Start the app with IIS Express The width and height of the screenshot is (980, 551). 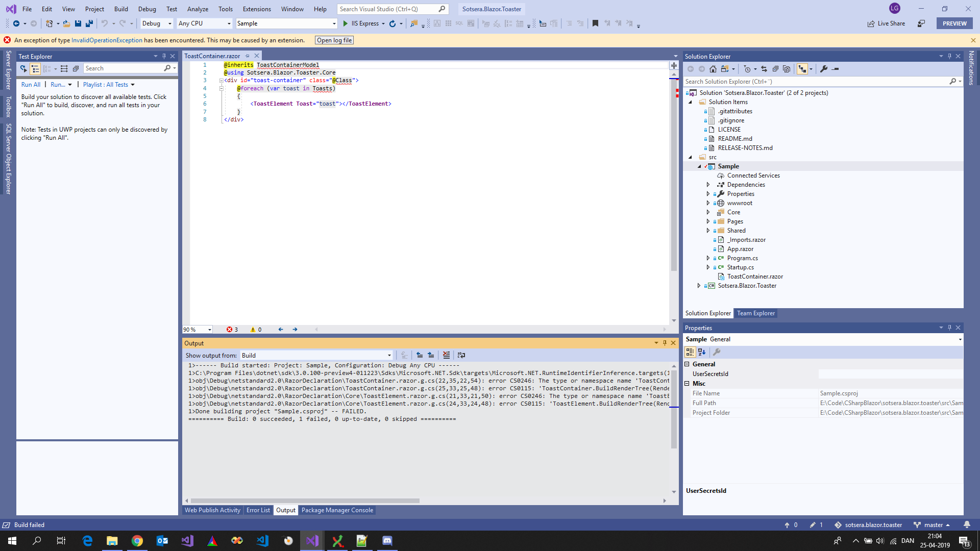coord(361,23)
